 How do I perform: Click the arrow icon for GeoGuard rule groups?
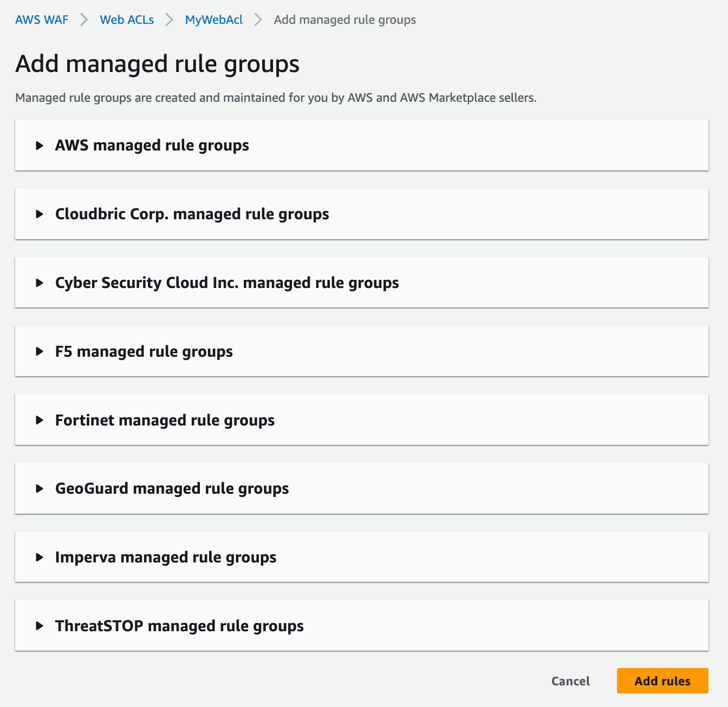tap(40, 488)
